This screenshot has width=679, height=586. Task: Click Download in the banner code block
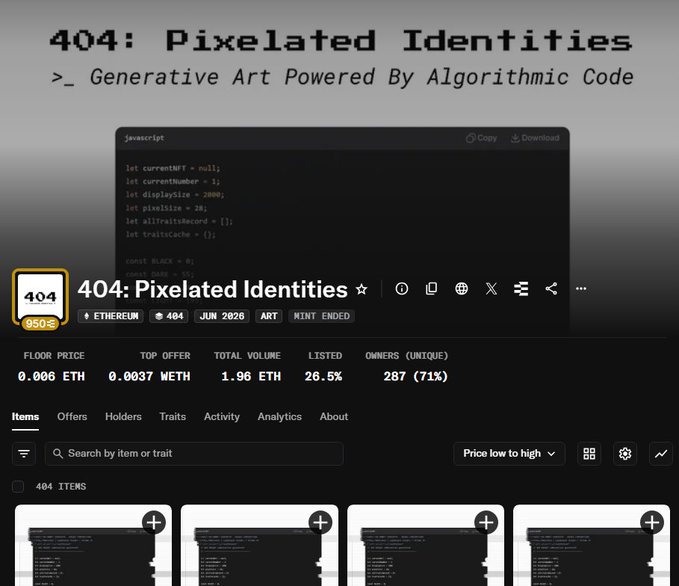[535, 138]
